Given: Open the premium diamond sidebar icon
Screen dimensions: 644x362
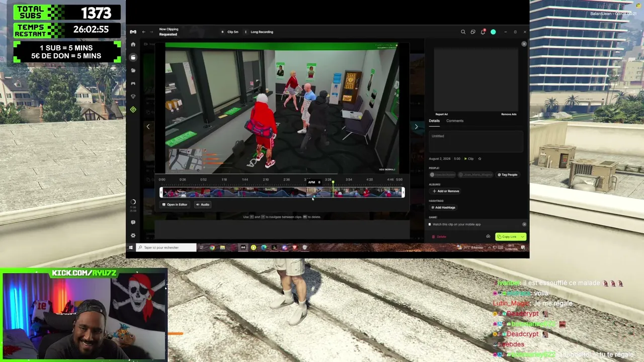Looking at the screenshot, I should (x=133, y=97).
